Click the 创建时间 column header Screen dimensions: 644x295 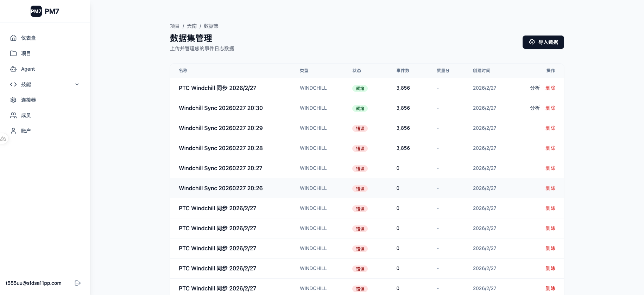(482, 71)
